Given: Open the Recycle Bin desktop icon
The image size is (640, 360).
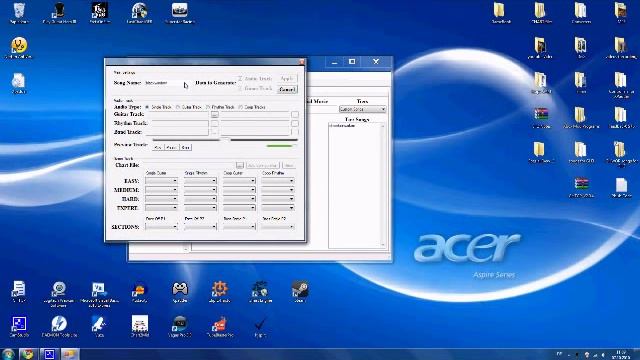Looking at the screenshot, I should click(19, 12).
